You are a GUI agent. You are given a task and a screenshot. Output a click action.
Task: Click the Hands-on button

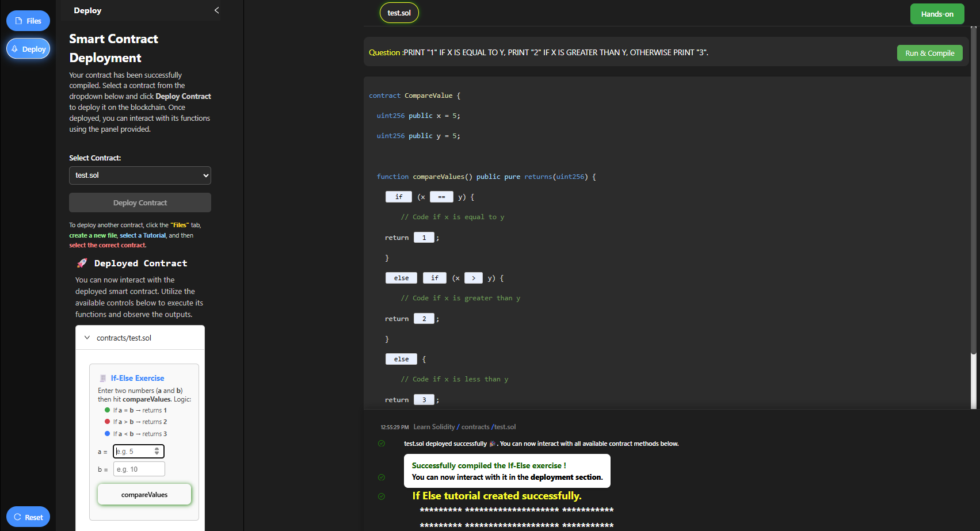click(937, 14)
